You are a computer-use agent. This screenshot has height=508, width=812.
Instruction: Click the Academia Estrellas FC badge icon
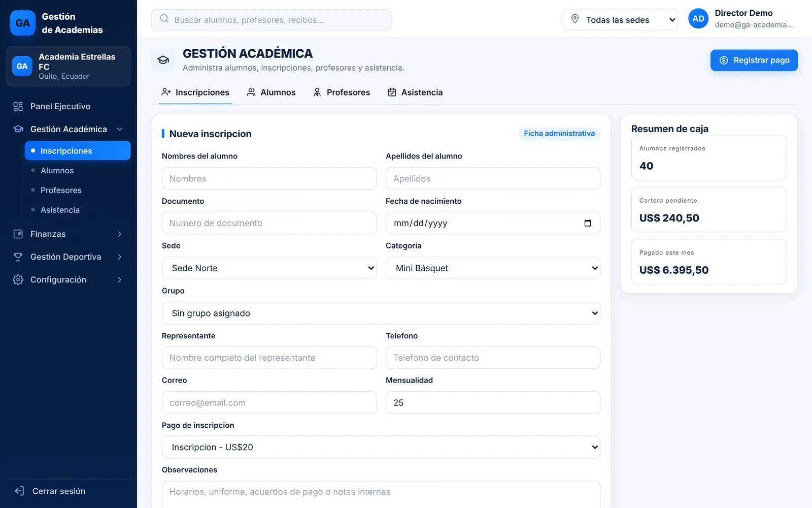[x=22, y=66]
